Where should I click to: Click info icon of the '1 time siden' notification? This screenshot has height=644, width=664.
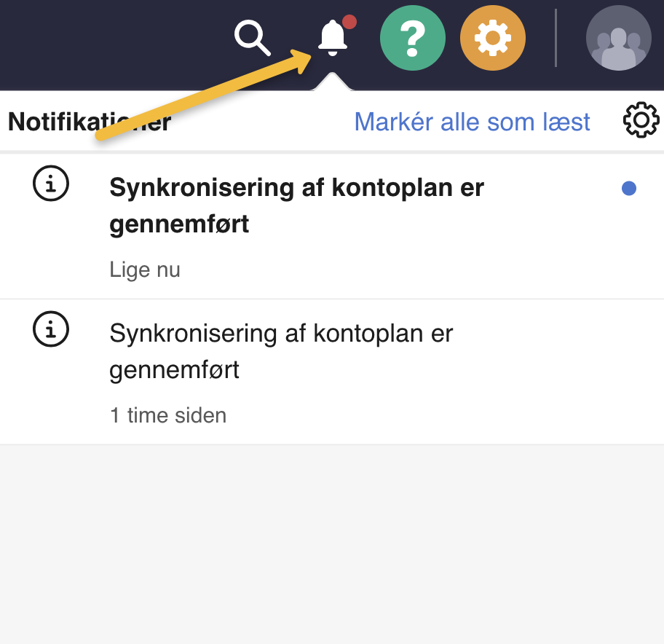point(51,331)
